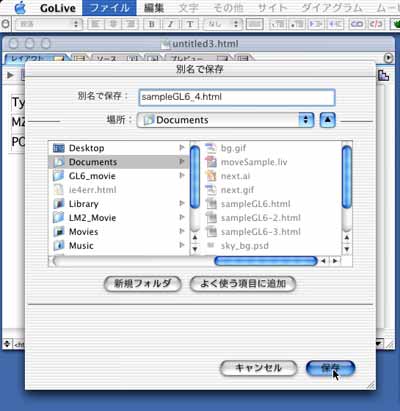400x411 pixels.
Task: Toggle Italic formatting in toolbar
Action: click(171, 24)
